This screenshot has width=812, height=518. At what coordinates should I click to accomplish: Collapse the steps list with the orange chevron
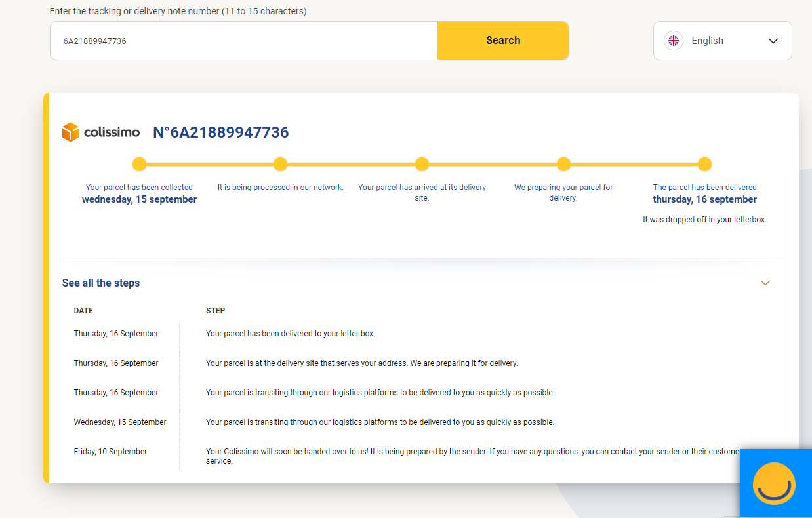765,283
